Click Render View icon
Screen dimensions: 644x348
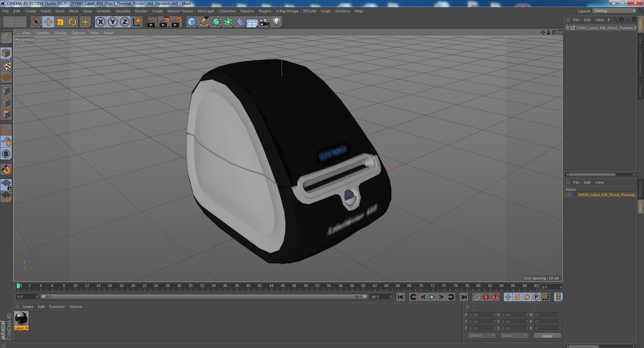click(152, 22)
